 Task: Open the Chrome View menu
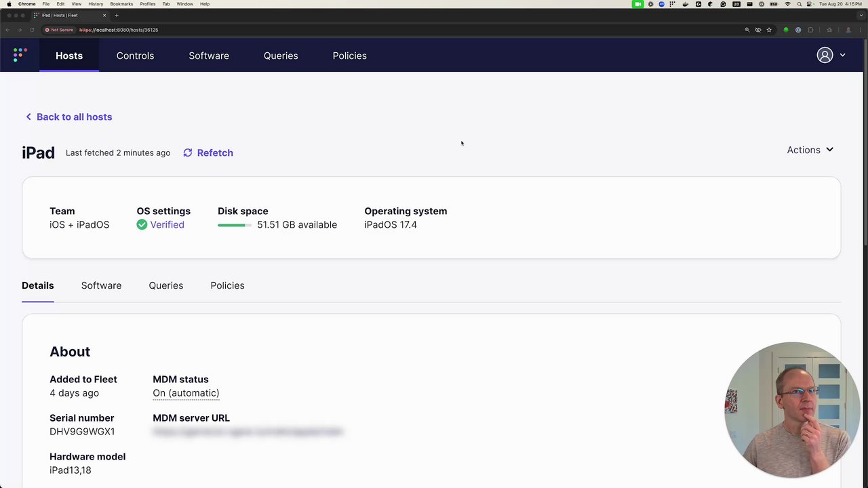77,4
